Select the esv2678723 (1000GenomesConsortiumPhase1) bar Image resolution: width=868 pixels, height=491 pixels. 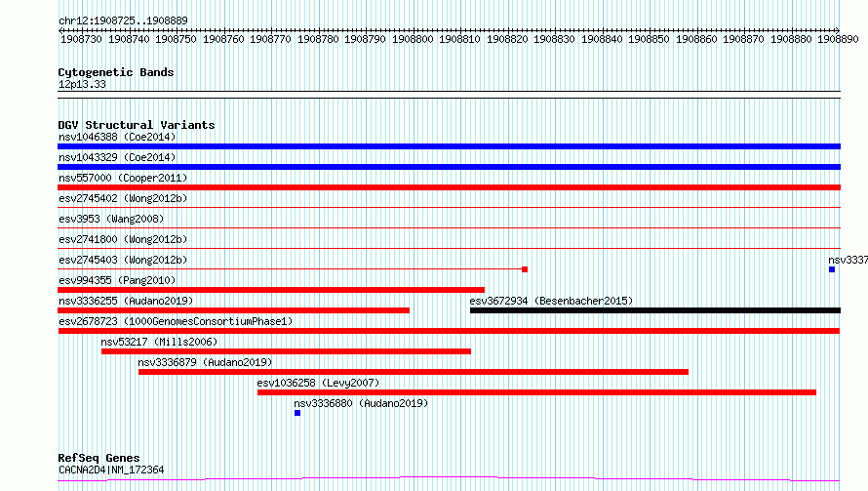pos(449,331)
